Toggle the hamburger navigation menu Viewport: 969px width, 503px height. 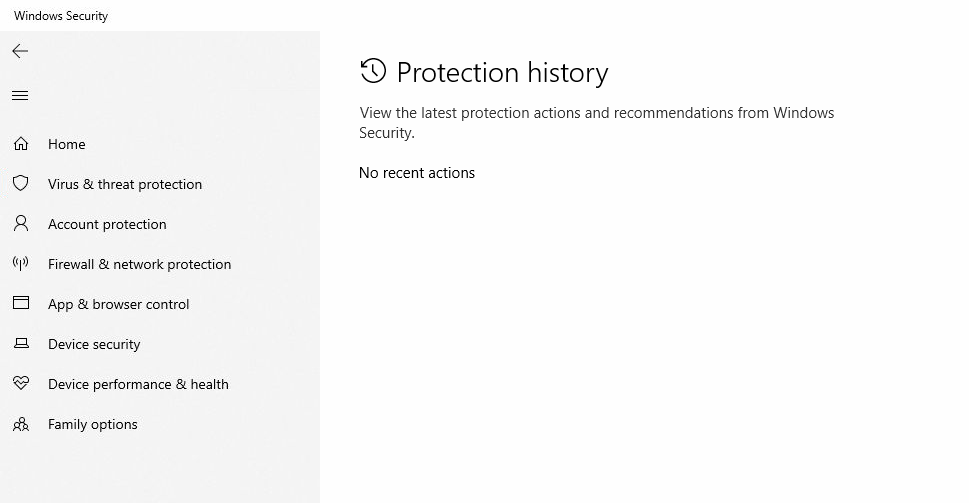click(x=20, y=96)
